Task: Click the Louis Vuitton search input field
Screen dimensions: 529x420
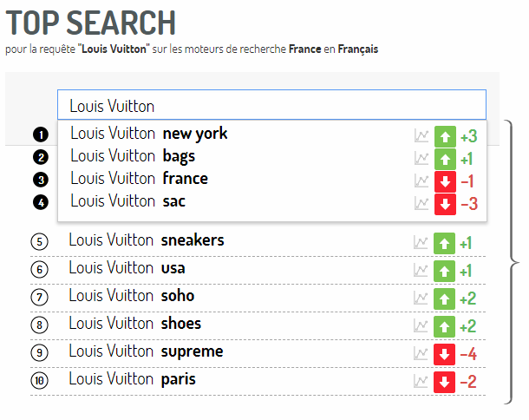Action: pos(272,105)
